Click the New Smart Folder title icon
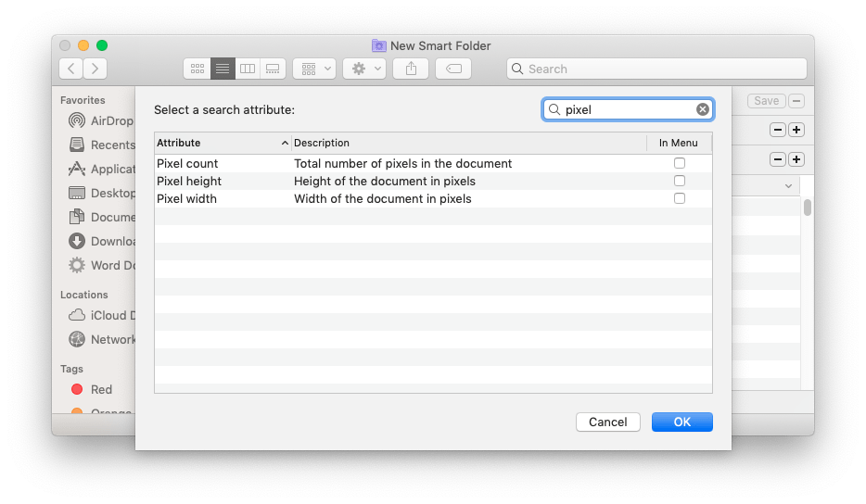The width and height of the screenshot is (866, 504). [x=379, y=45]
